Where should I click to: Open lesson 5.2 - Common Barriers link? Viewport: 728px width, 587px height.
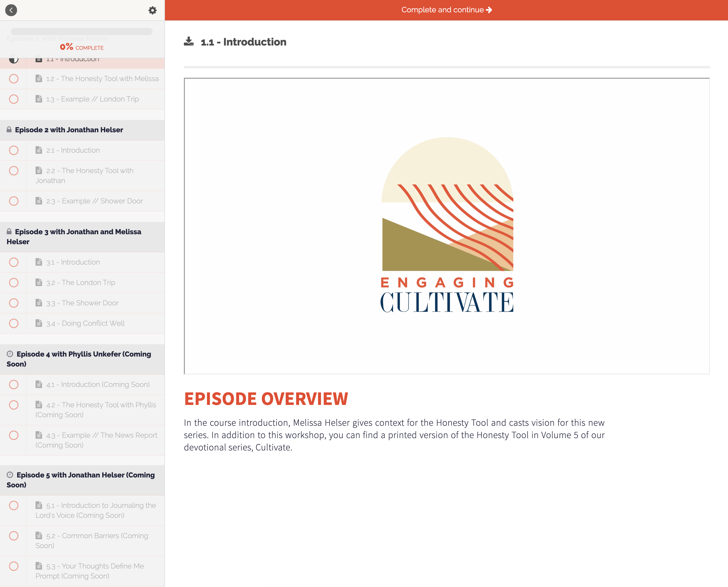point(105,536)
